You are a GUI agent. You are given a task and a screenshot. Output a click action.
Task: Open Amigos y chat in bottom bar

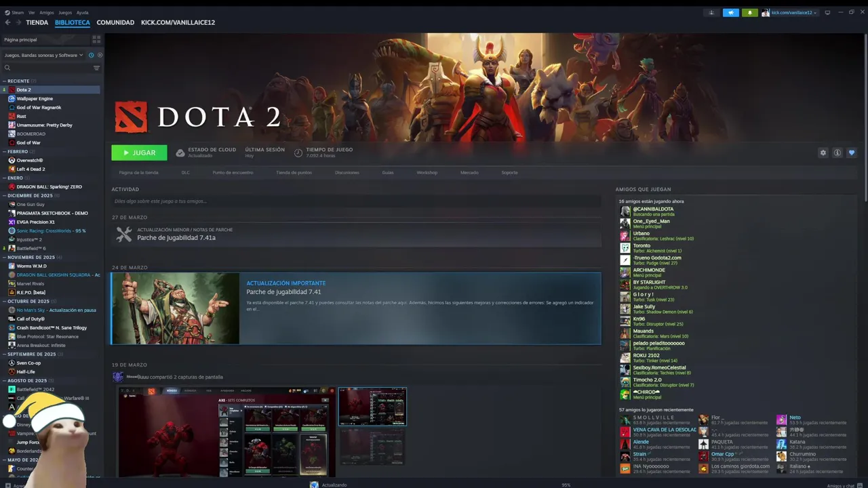841,485
